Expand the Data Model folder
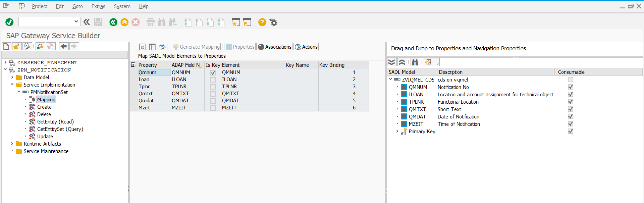Image resolution: width=644 pixels, height=203 pixels. pos(12,77)
